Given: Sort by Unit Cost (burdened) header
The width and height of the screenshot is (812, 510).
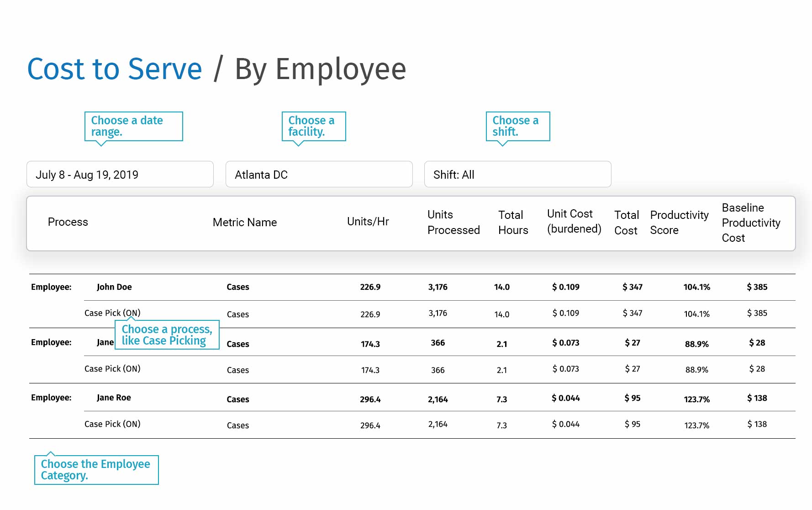Looking at the screenshot, I should click(x=574, y=221).
